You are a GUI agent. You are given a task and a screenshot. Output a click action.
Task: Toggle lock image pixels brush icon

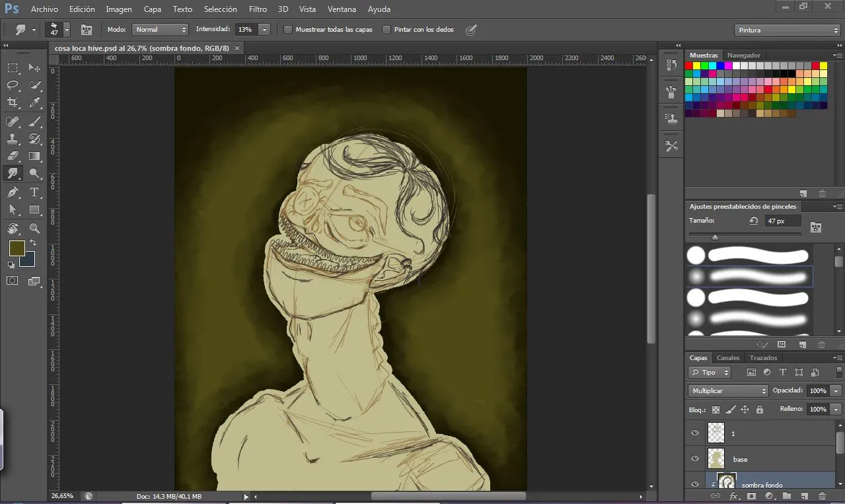[x=729, y=410]
